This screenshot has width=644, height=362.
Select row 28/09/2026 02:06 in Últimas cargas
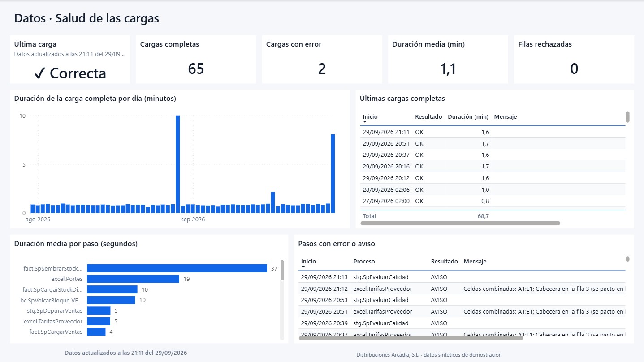(x=493, y=190)
